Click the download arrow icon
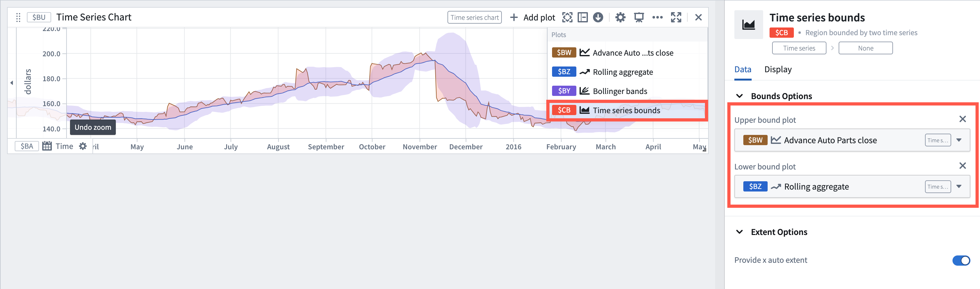 tap(598, 18)
